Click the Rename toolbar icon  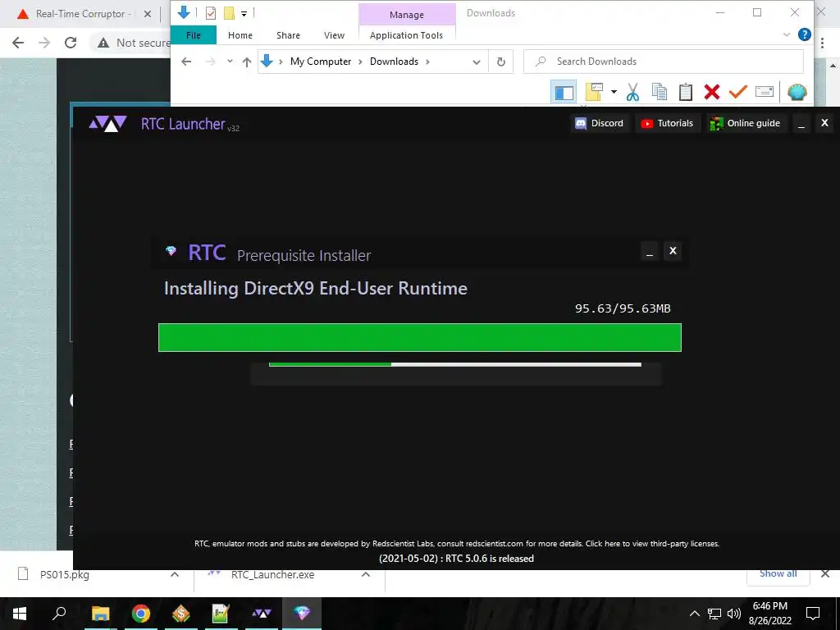point(765,92)
